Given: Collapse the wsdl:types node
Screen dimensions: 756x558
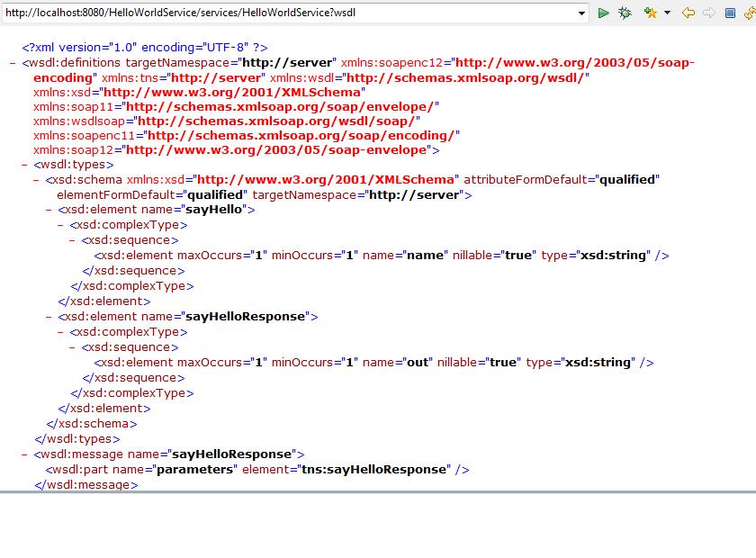Looking at the screenshot, I should (22, 164).
